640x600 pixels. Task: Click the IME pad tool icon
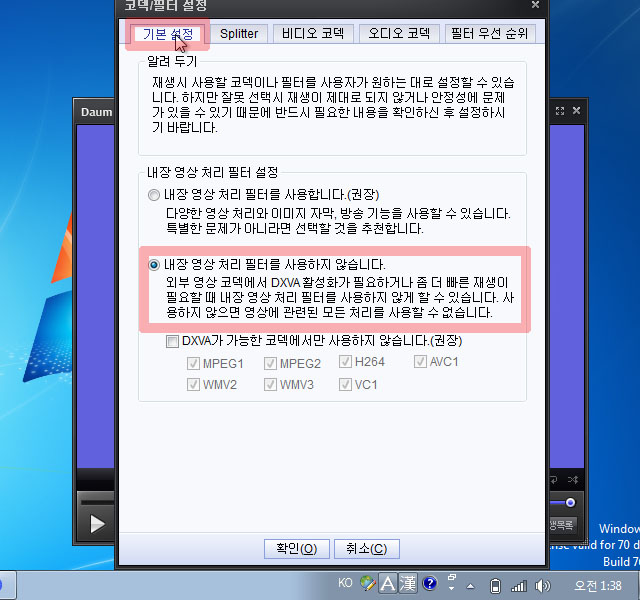point(369,584)
